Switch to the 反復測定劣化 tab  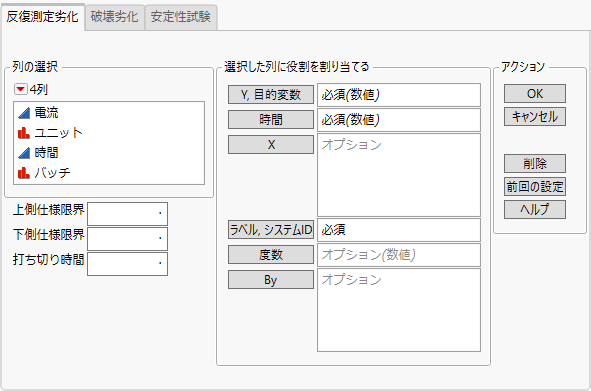click(42, 17)
